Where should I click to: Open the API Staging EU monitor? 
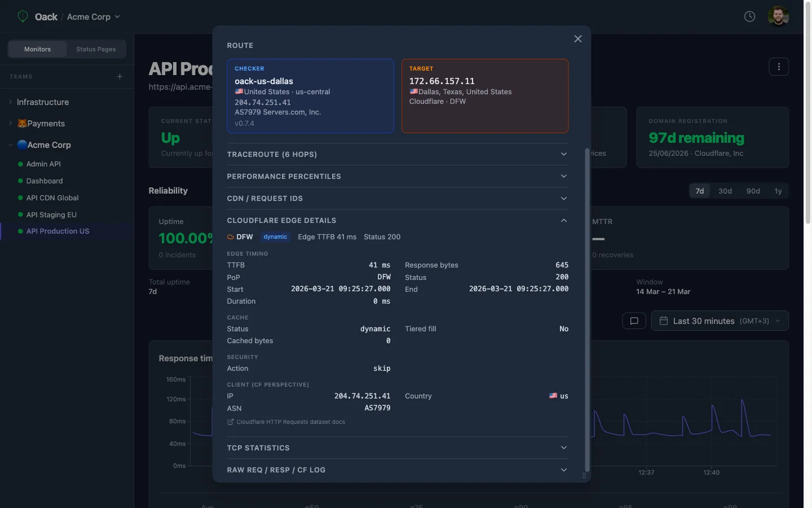(51, 214)
